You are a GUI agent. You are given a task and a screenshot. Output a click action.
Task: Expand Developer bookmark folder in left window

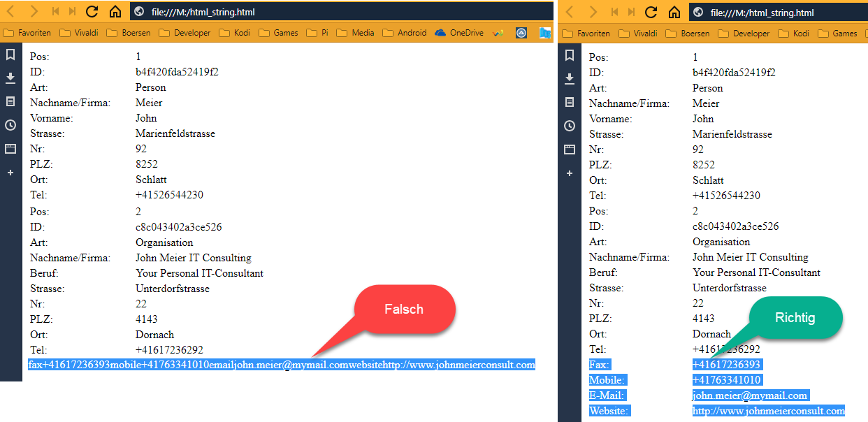[185, 33]
